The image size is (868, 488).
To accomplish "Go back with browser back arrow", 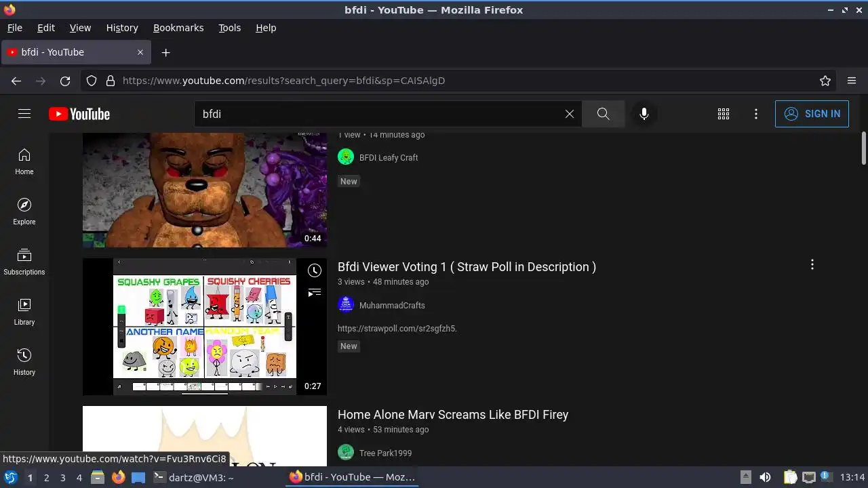I will pyautogui.click(x=16, y=81).
